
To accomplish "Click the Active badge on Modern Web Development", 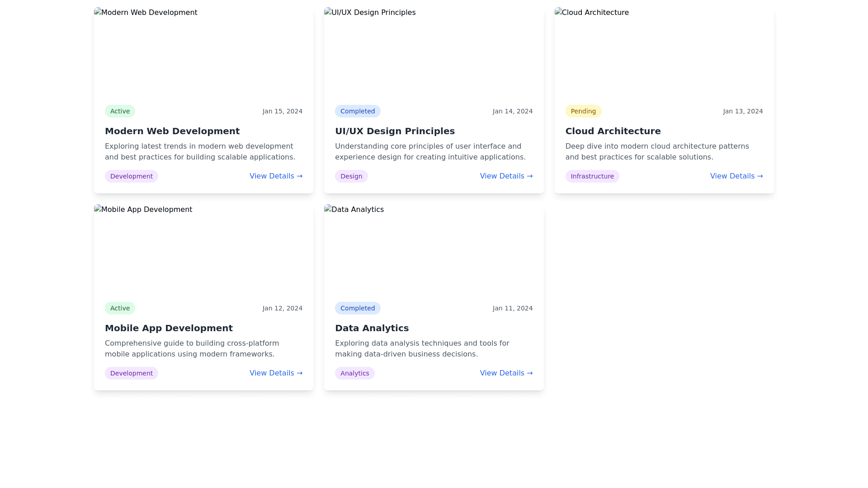I will (120, 111).
